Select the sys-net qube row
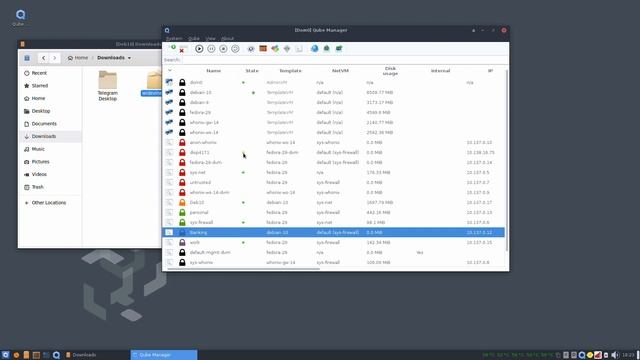This screenshot has height=360, width=640. pyautogui.click(x=334, y=172)
